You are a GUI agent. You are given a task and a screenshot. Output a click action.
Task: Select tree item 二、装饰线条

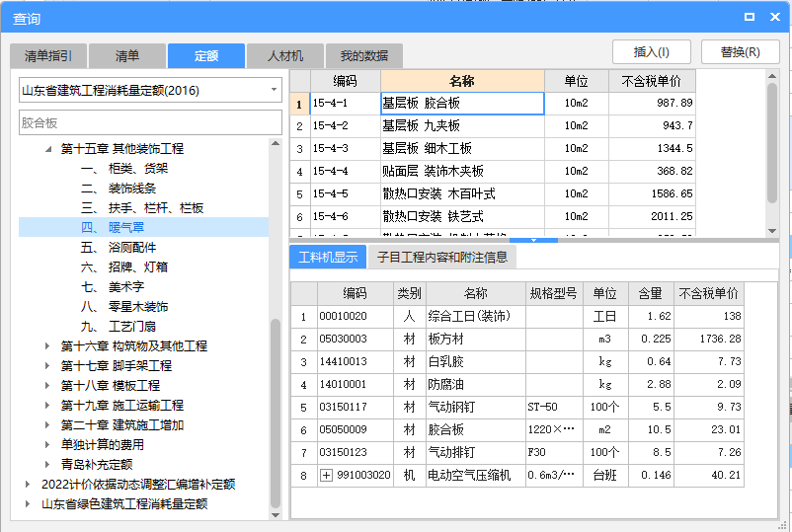click(119, 189)
